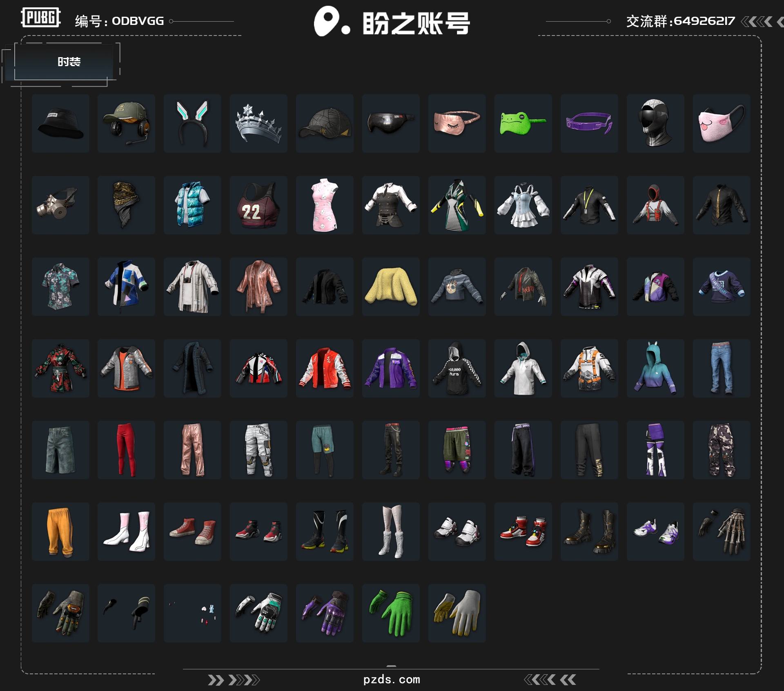Select the white and teal motocross gloves
The width and height of the screenshot is (784, 691).
coord(259,613)
